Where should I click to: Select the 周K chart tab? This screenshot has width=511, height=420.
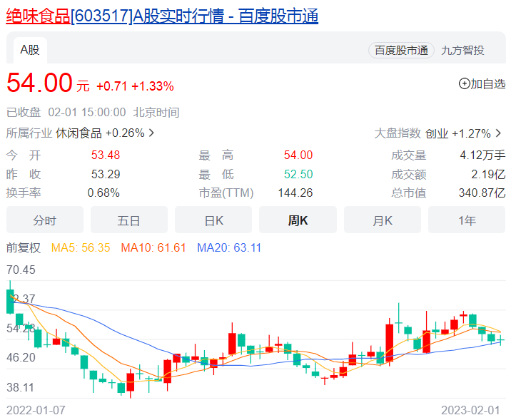(x=298, y=220)
